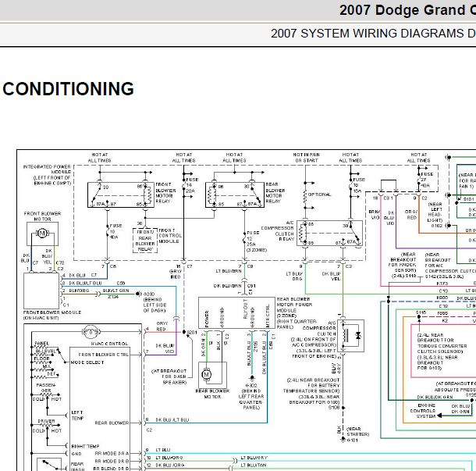Viewport: 476px width, 471px height.
Task: Click the 'LT BLU/TAN' wire label
Action: 254,466
